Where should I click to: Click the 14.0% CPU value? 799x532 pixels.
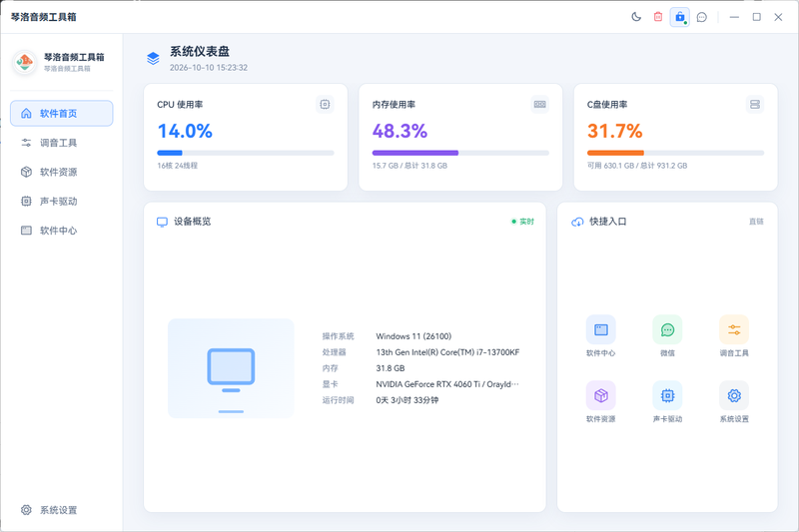coord(185,131)
